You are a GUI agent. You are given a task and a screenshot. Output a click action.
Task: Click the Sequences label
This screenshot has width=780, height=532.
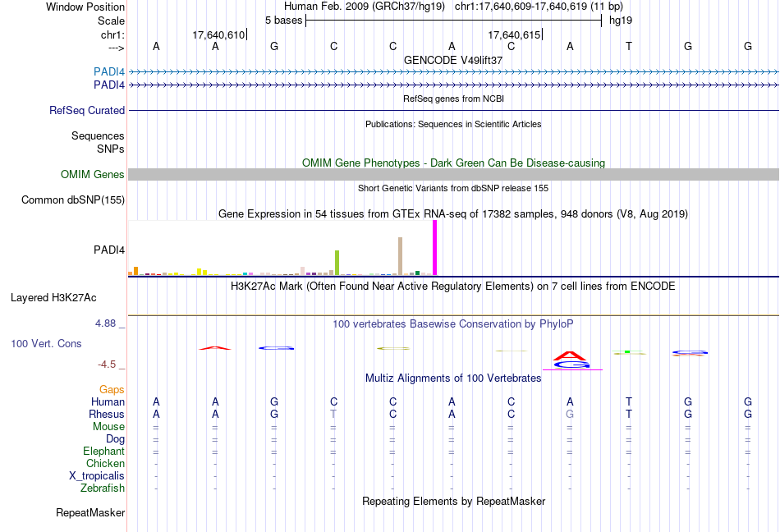98,135
